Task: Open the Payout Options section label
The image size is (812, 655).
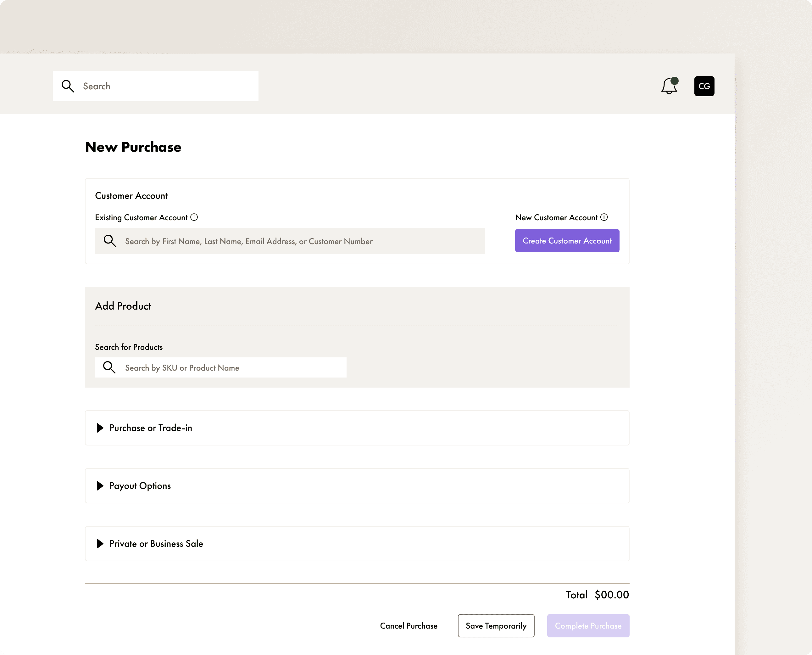Action: tap(140, 486)
